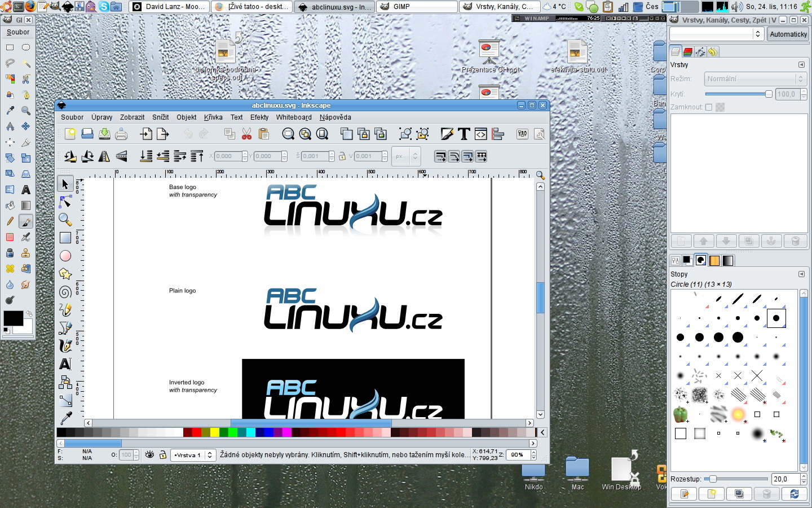Select GIMP Text tool
The width and height of the screenshot is (812, 508).
coord(26,190)
